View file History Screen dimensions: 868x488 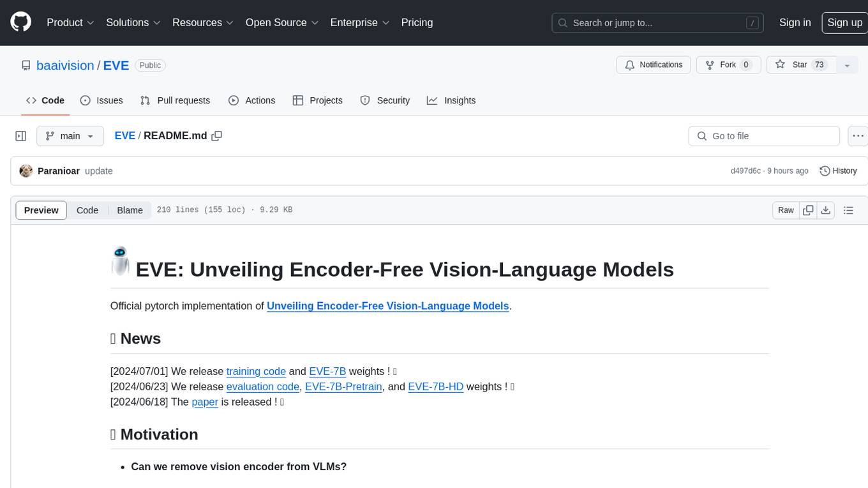tap(838, 171)
